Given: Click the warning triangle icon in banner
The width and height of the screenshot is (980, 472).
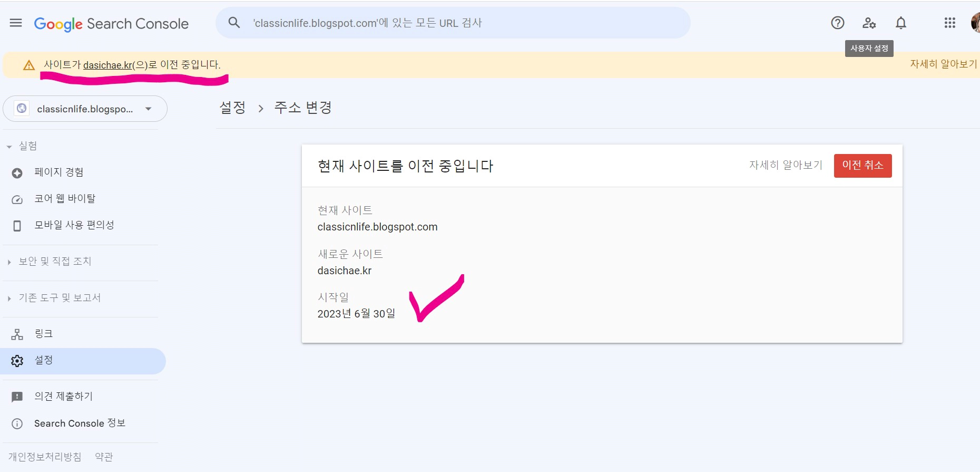Looking at the screenshot, I should coord(29,65).
